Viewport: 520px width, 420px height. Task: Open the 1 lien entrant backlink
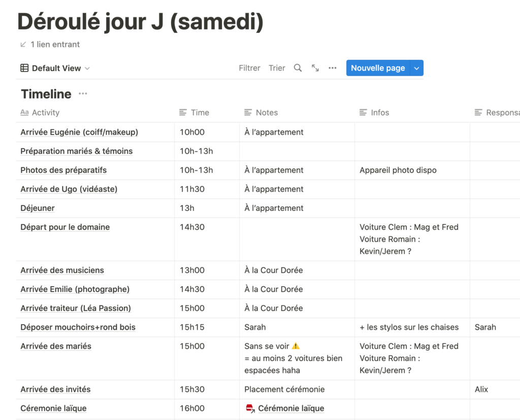coord(55,45)
